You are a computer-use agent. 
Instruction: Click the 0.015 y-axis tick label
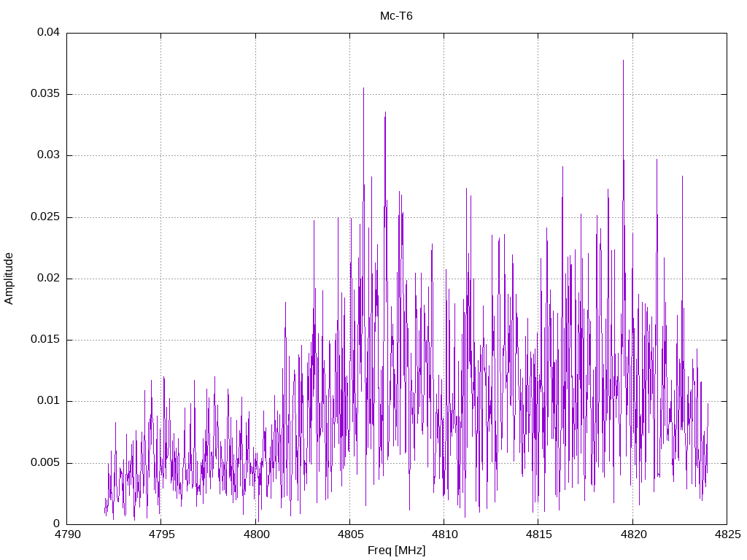pos(45,340)
